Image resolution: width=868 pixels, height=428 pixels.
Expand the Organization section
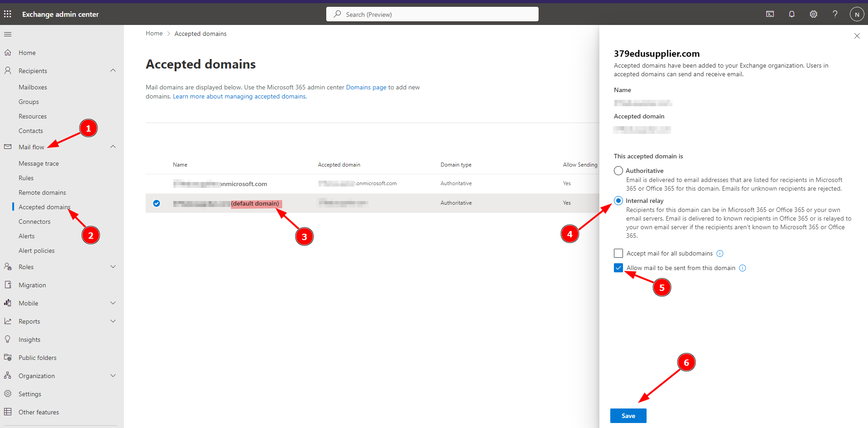113,375
